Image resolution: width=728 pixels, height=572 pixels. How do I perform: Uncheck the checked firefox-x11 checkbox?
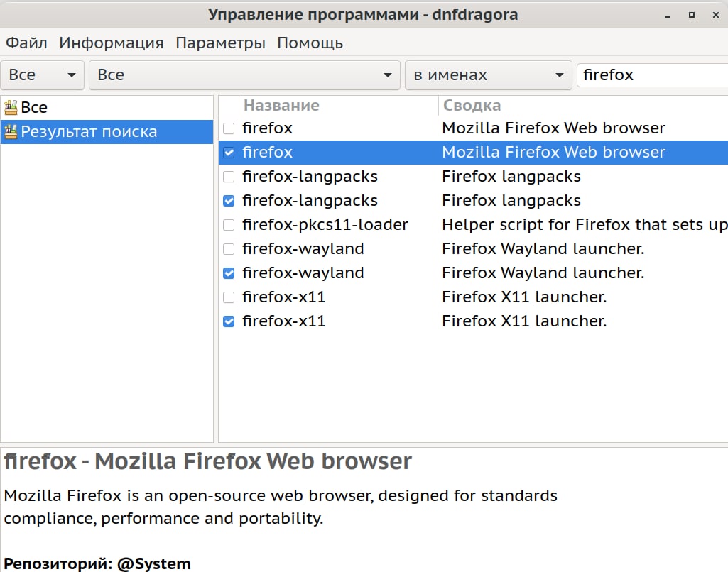pyautogui.click(x=229, y=321)
